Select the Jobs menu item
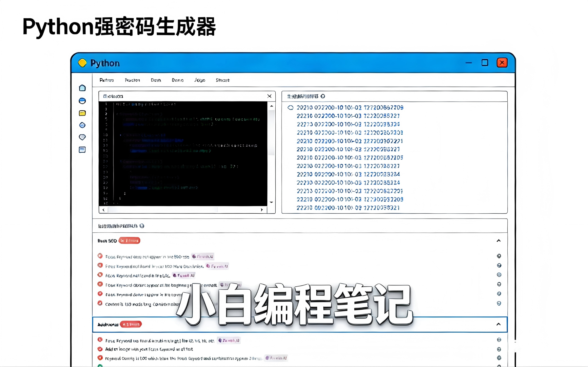This screenshot has width=588, height=367. (199, 80)
